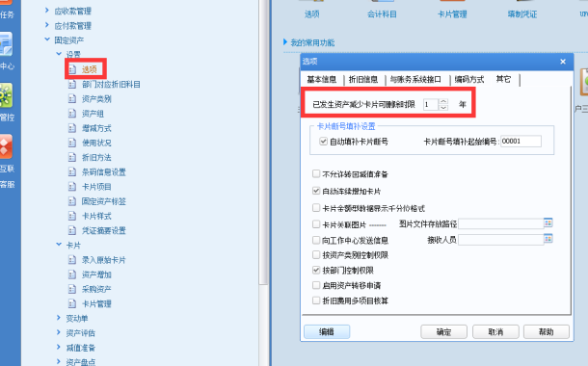Viewport: 588px width, 366px height.
Task: Click the 图片文件存放路径 input field
Action: point(501,224)
